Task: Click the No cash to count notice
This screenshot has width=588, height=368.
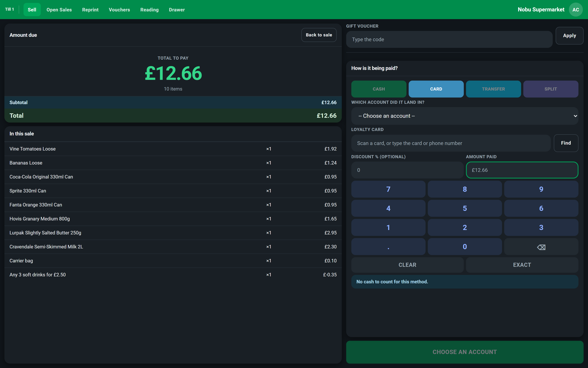Action: (x=465, y=282)
